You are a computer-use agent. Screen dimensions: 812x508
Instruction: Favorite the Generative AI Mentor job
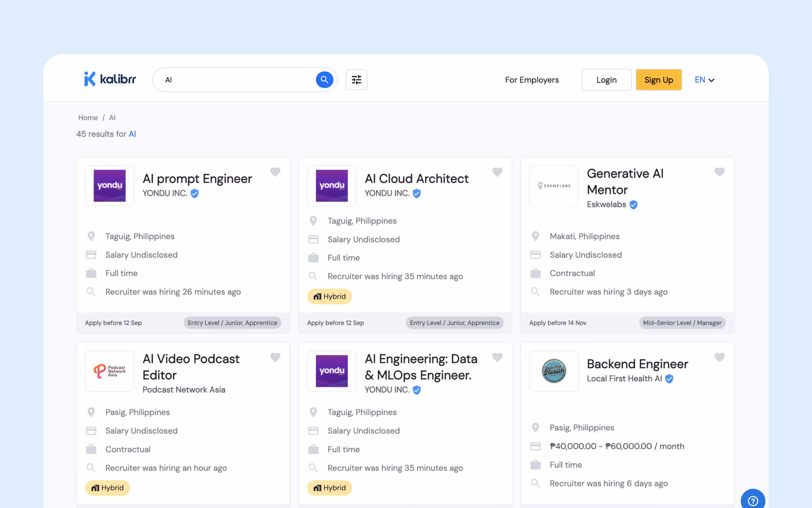point(719,172)
